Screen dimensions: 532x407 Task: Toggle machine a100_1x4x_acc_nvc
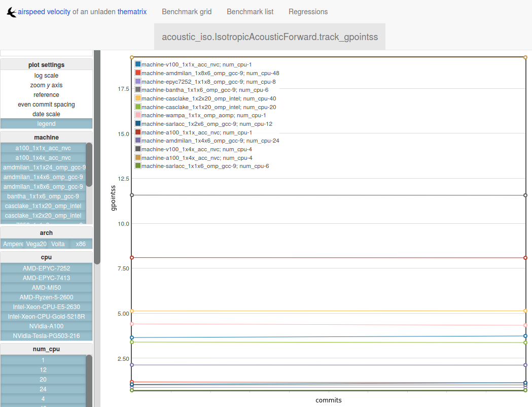click(x=43, y=157)
